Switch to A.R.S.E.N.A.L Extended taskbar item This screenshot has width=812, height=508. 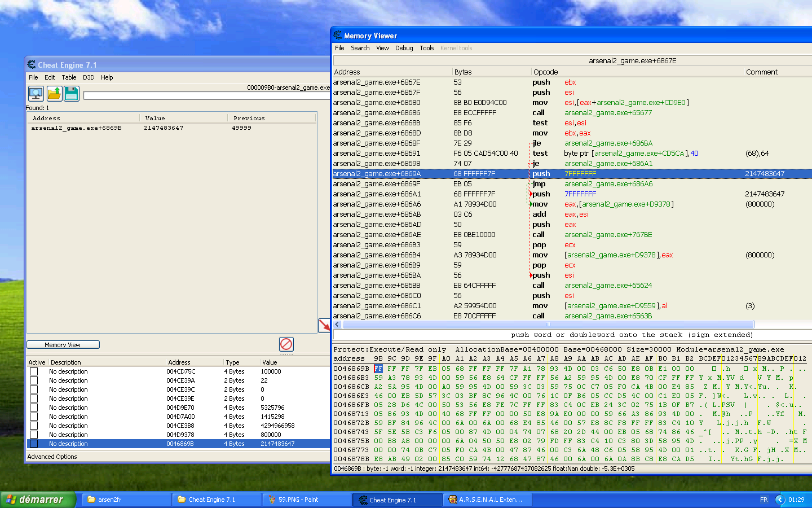click(x=487, y=500)
